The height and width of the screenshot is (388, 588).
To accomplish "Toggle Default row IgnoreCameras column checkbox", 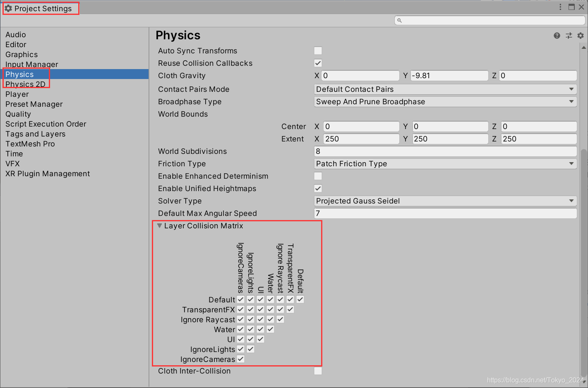I will point(241,299).
